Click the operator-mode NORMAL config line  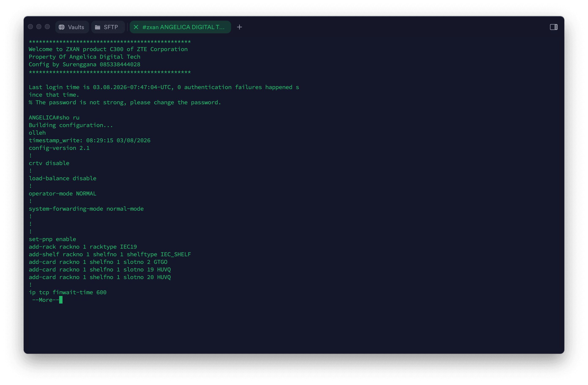62,193
